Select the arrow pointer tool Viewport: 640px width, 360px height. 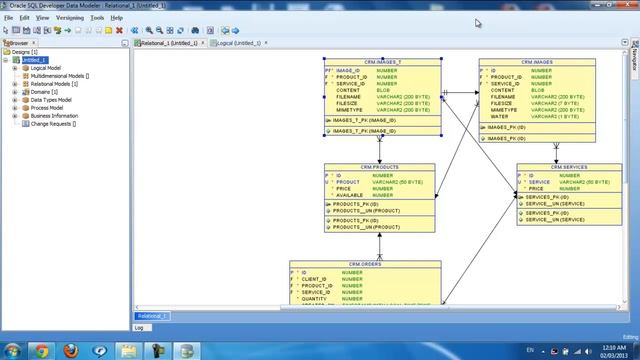click(x=5, y=30)
